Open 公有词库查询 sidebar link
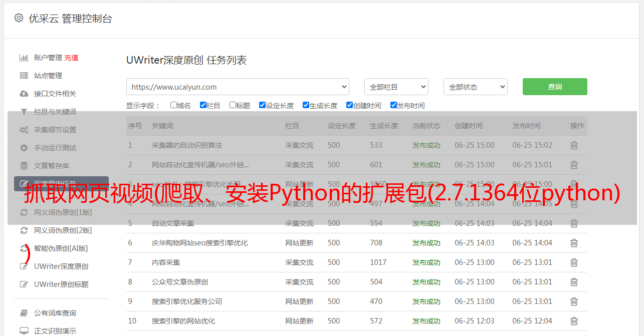The width and height of the screenshot is (644, 336). [55, 313]
